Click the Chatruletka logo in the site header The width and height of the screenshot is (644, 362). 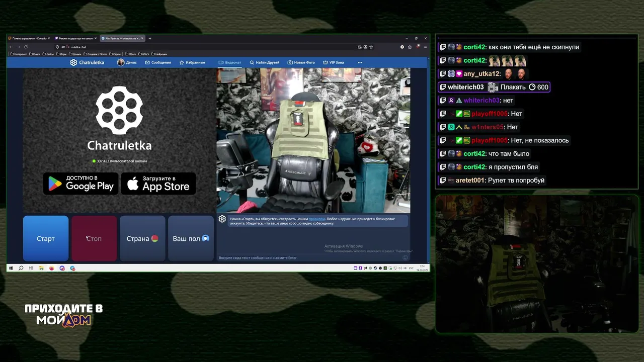pos(87,62)
